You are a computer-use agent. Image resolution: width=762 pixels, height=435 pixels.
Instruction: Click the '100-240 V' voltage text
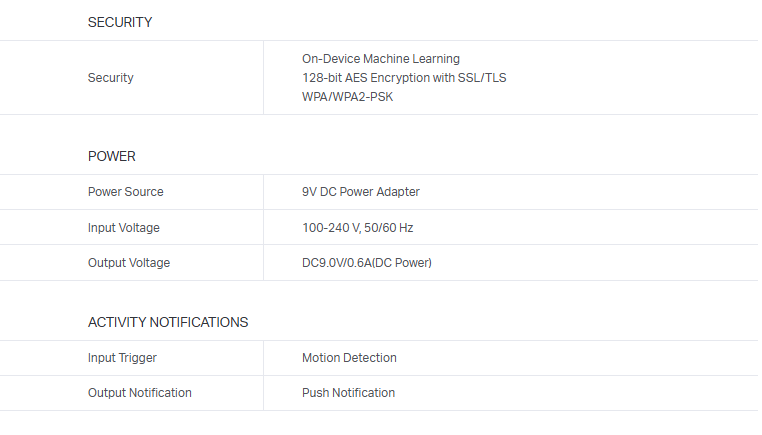coord(331,228)
